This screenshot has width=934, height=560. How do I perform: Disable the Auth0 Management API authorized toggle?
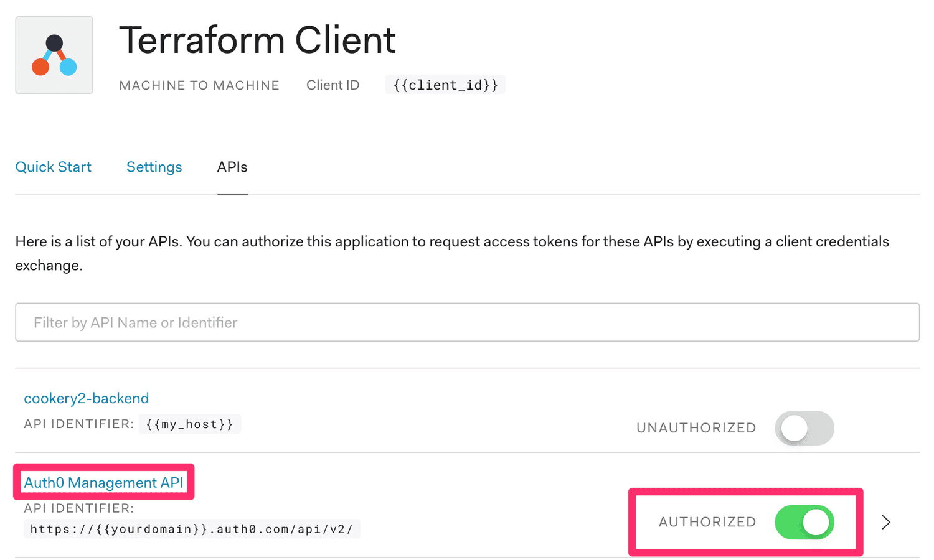coord(804,522)
